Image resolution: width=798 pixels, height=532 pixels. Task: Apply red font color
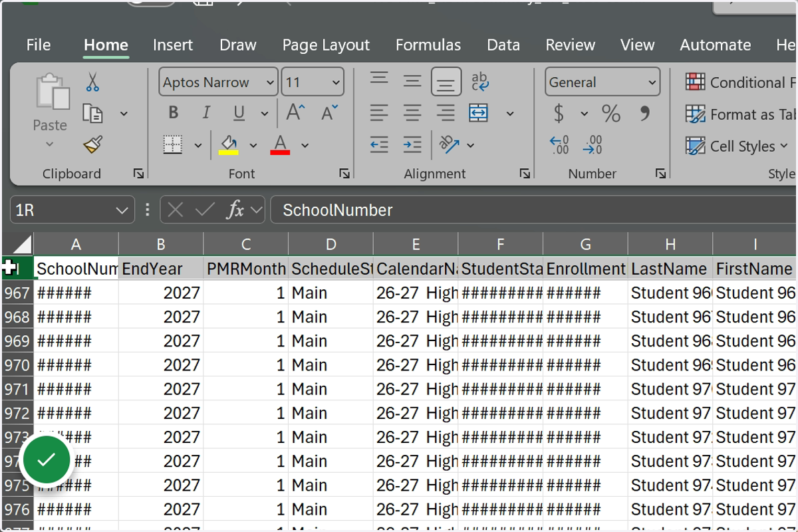tap(280, 145)
